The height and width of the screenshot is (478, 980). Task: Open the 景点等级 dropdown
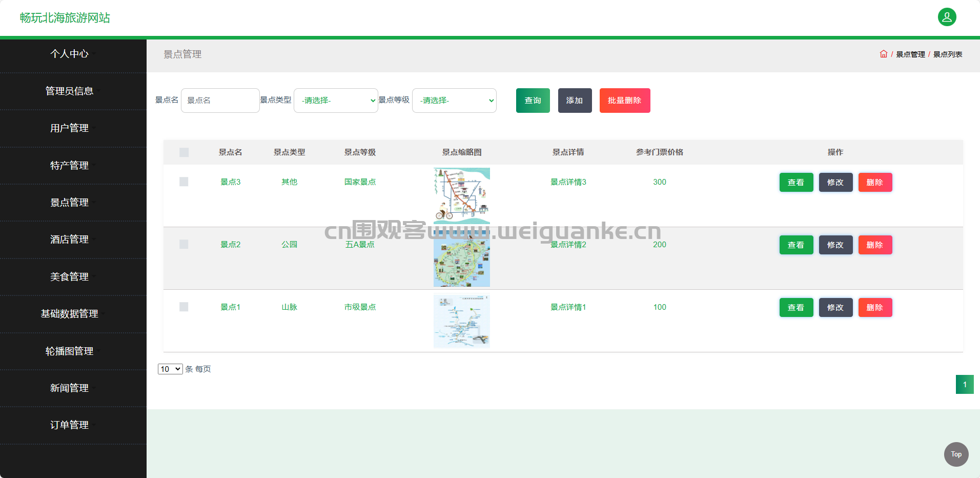coord(454,101)
